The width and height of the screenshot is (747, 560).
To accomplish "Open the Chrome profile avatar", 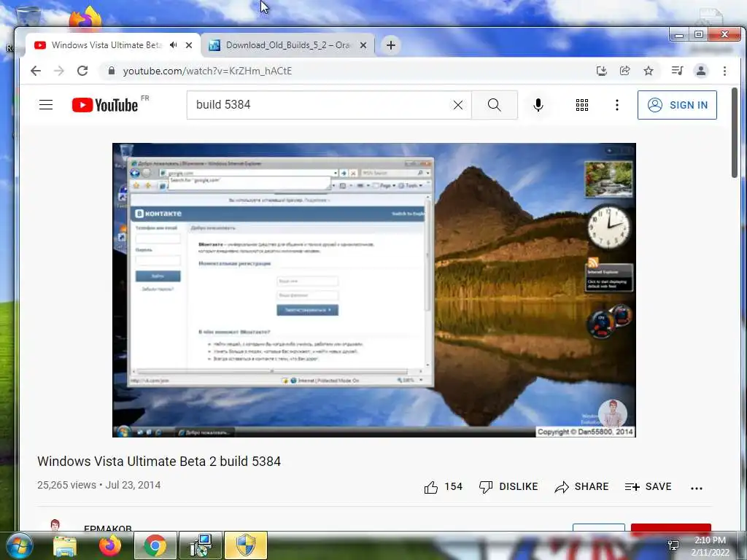I will (x=701, y=71).
